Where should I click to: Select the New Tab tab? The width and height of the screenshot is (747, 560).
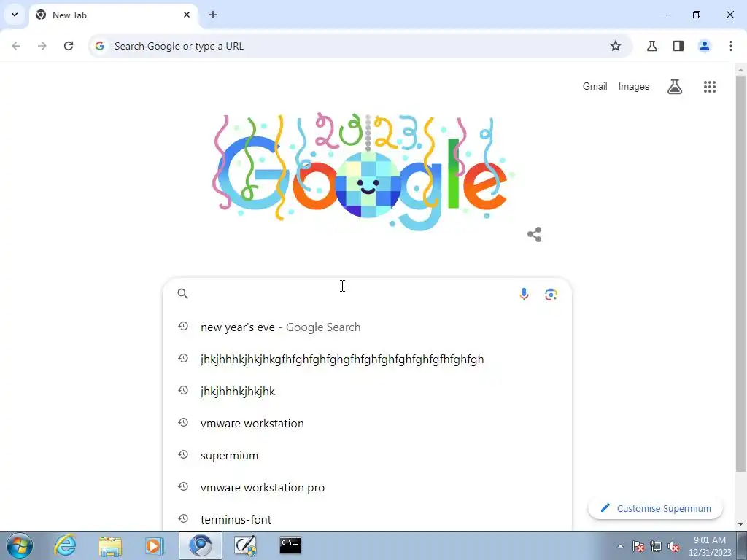(x=113, y=15)
